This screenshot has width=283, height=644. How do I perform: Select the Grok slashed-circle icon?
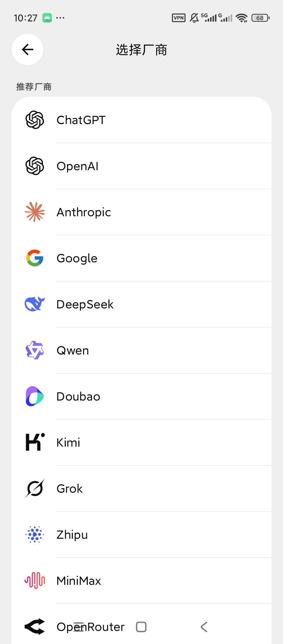(x=35, y=488)
